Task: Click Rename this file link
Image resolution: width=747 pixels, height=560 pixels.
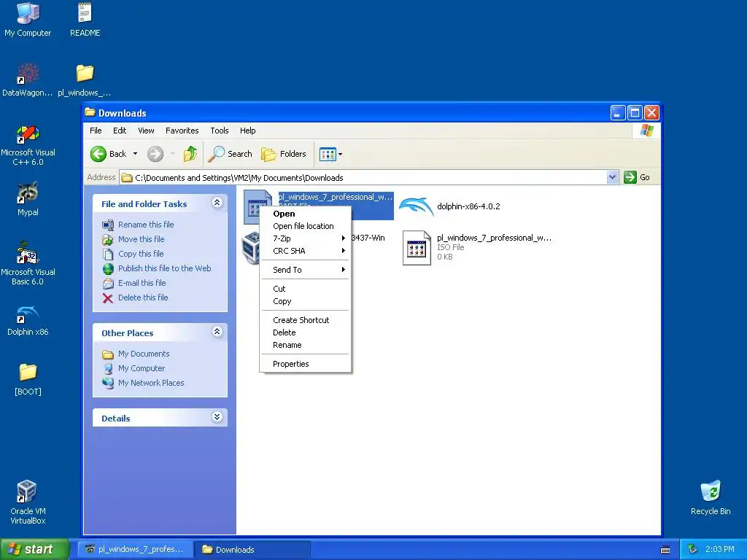Action: point(146,225)
